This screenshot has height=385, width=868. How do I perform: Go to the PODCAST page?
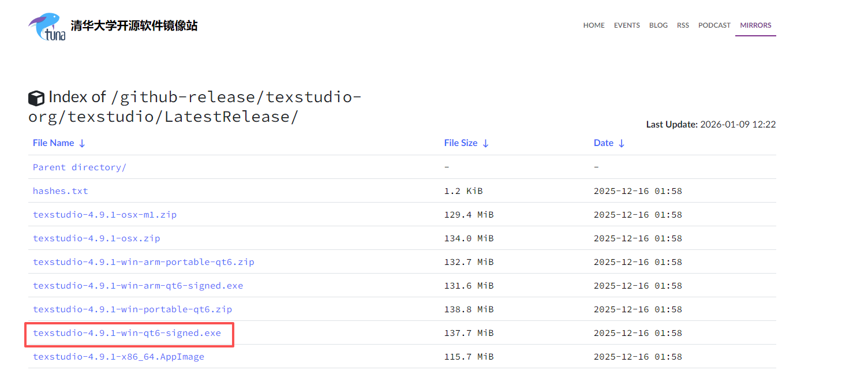pyautogui.click(x=714, y=25)
